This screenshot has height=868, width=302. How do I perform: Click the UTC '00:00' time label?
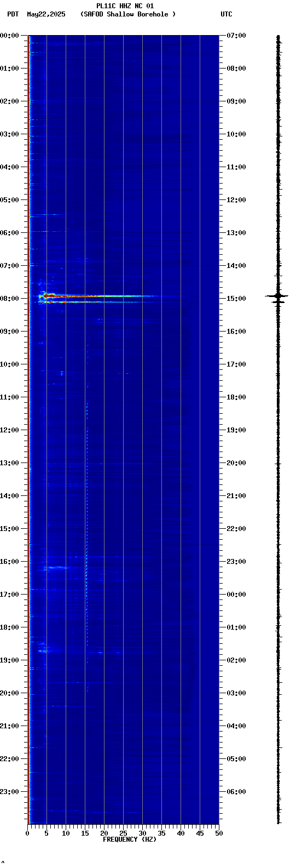click(236, 595)
